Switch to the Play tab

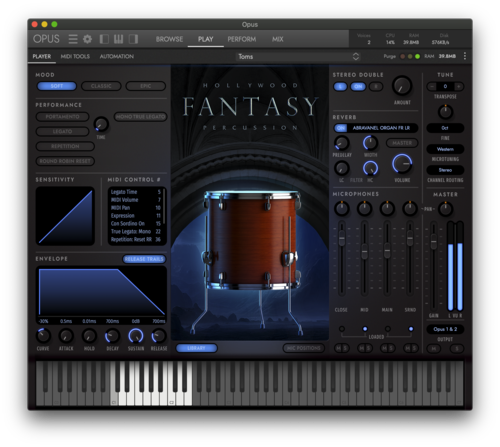coord(205,39)
